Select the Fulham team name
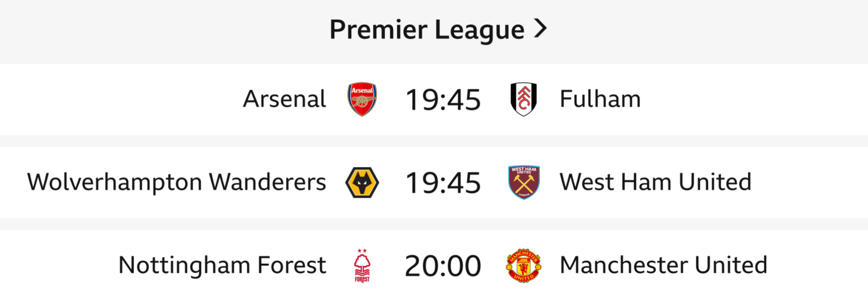 tap(600, 100)
